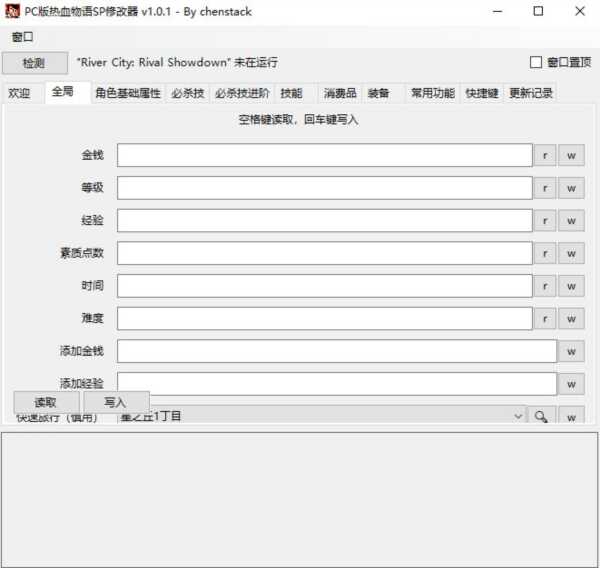This screenshot has height=568, width=600.
Task: Focus the 添加经验 input field
Action: (x=337, y=384)
